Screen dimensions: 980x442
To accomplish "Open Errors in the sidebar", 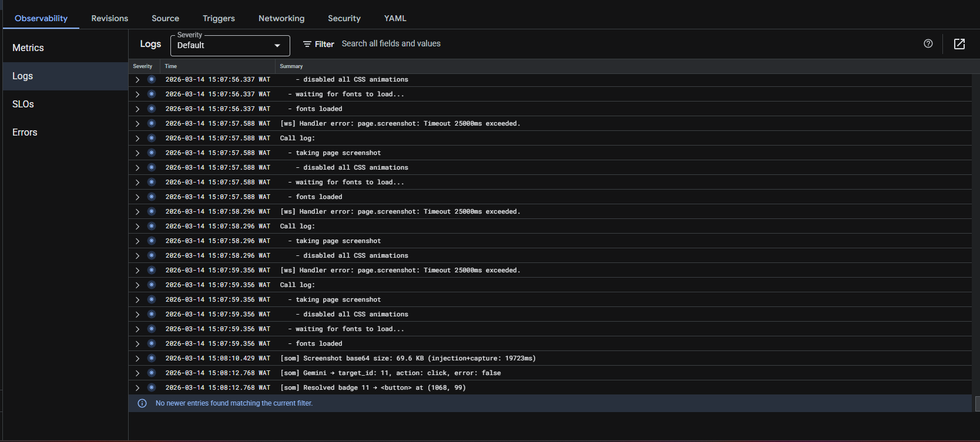I will coord(65,133).
